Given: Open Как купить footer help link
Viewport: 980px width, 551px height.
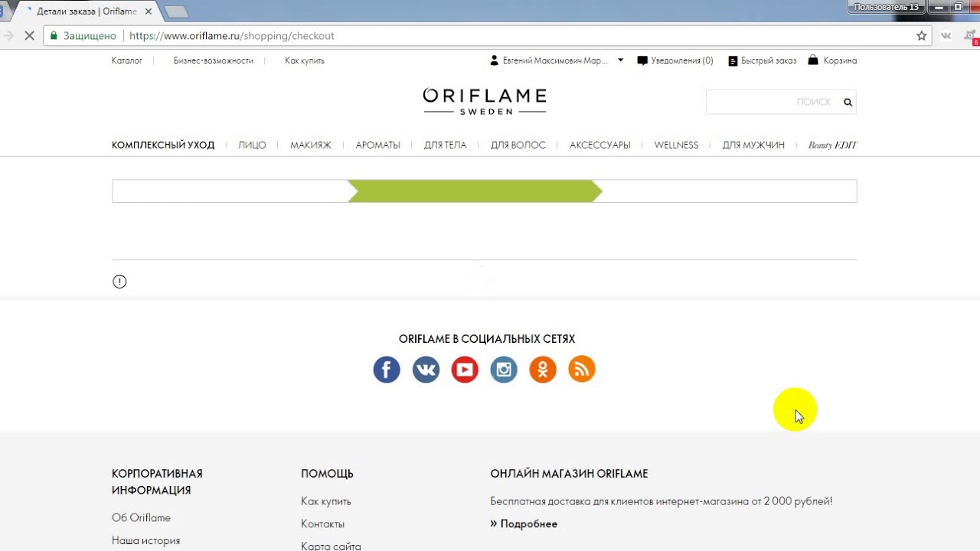Looking at the screenshot, I should tap(326, 501).
